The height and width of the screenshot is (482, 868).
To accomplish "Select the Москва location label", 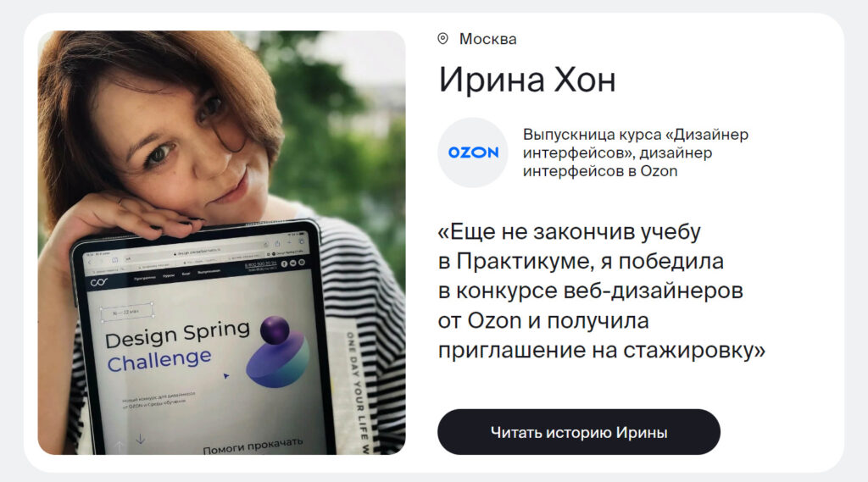I will point(487,39).
